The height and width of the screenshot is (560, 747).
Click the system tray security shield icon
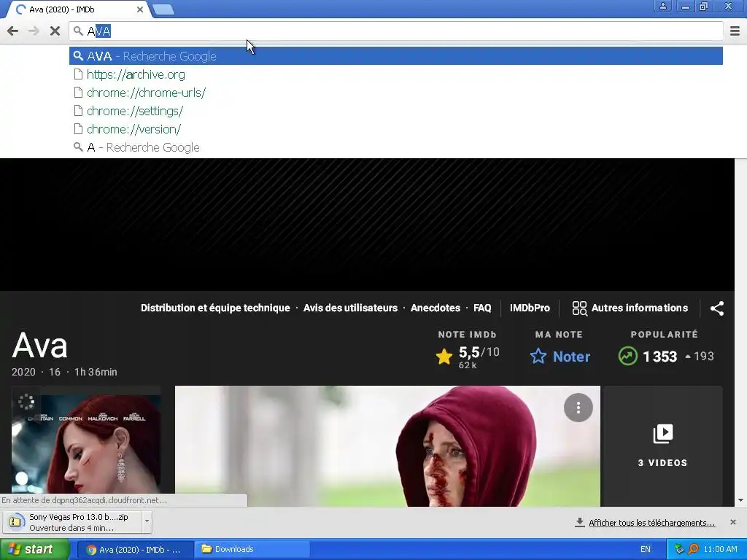coord(679,550)
